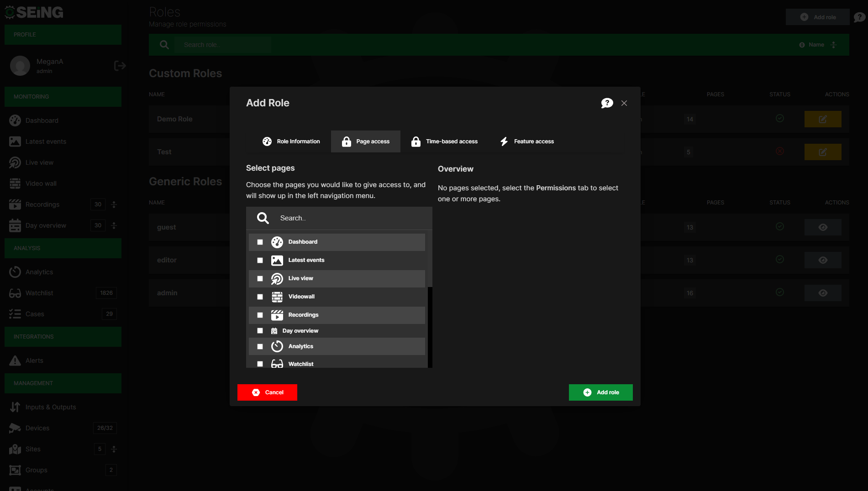This screenshot has width=868, height=491.
Task: Tick the Live view page checkbox
Action: [260, 279]
